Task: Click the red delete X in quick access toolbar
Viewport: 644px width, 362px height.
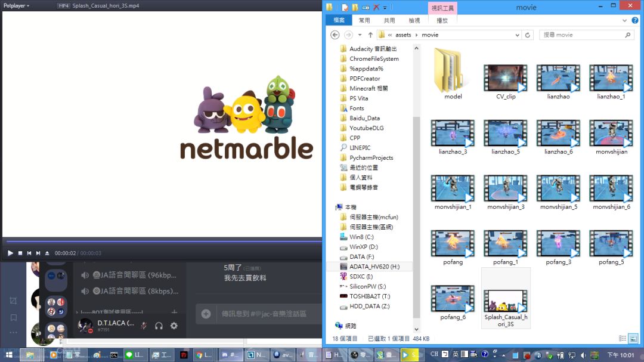Action: point(376,7)
